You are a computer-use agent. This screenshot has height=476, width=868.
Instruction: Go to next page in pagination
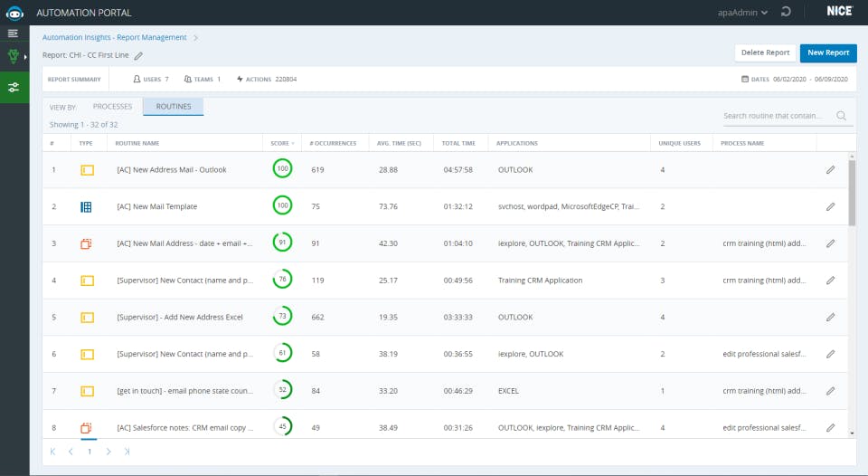108,451
